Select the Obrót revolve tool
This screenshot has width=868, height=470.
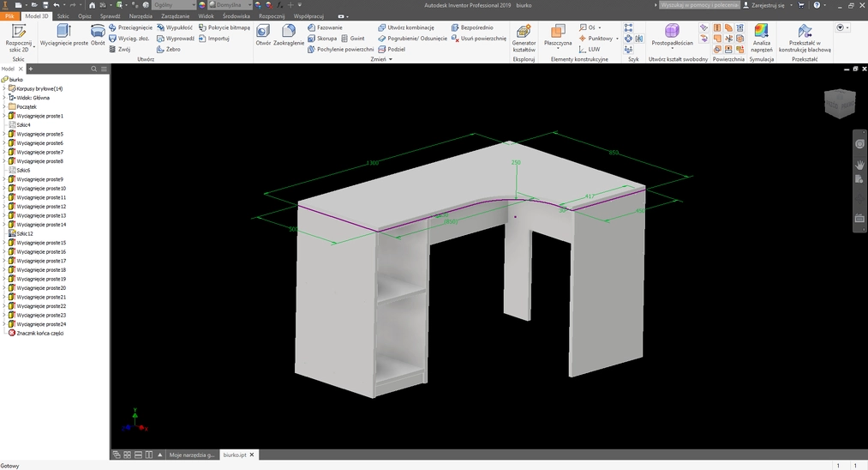pyautogui.click(x=98, y=35)
